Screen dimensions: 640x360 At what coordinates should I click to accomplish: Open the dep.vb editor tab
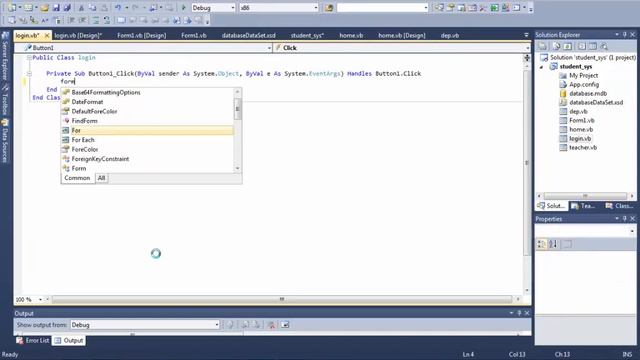coord(450,36)
